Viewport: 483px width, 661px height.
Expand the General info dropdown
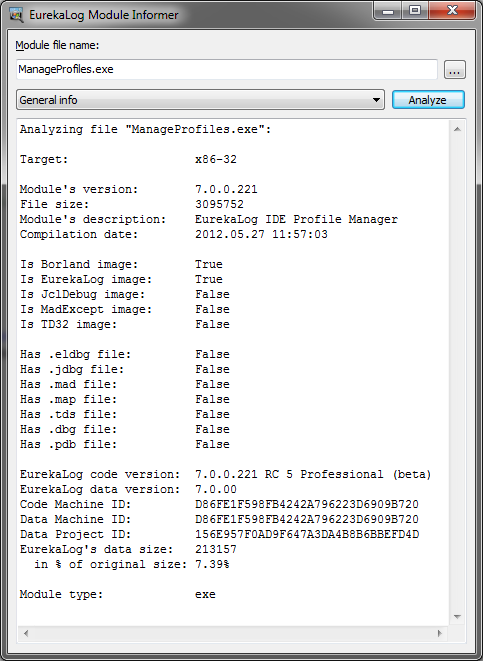pyautogui.click(x=200, y=100)
